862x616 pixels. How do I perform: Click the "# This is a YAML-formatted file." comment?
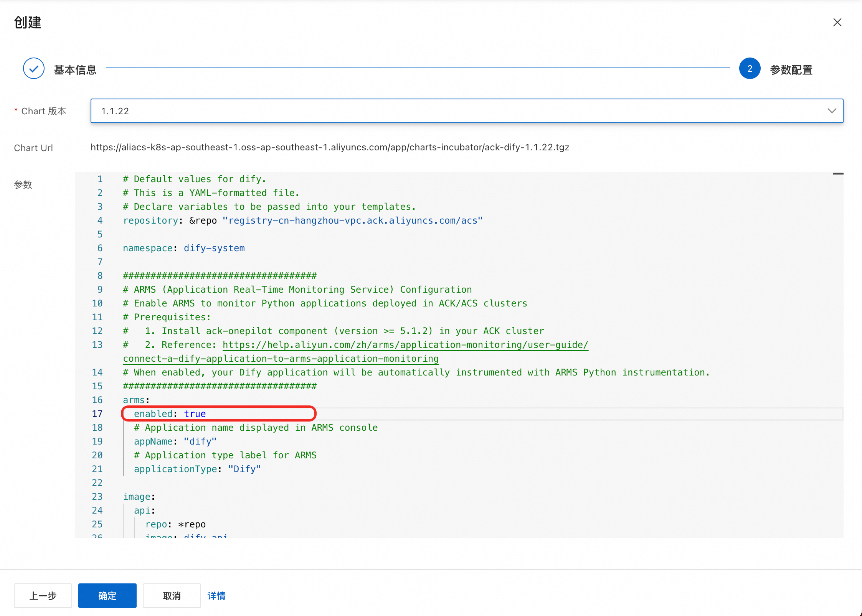[211, 193]
